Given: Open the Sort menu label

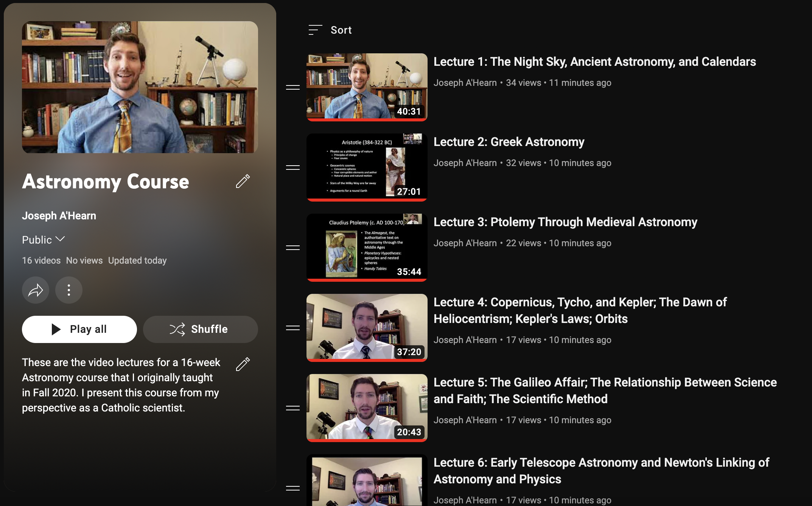Looking at the screenshot, I should coord(341,30).
